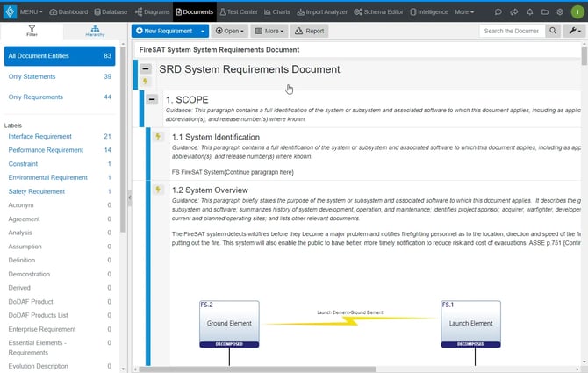Click the FireSAT System Requirements Document title
Viewport: 588px width, 373px height.
[x=219, y=50]
